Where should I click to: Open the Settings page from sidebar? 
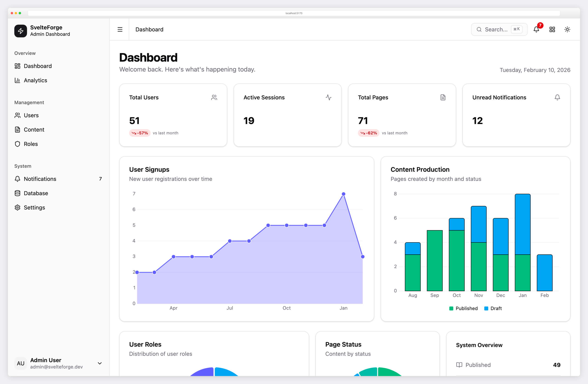34,207
